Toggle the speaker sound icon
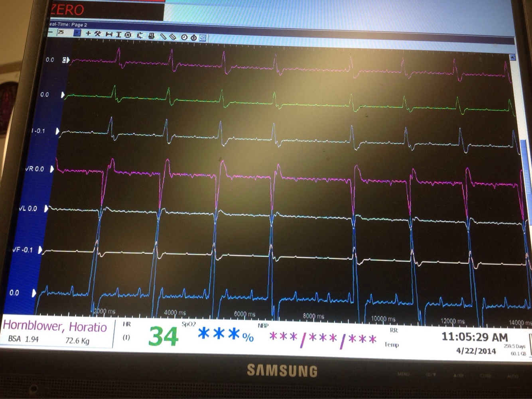This screenshot has width=532, height=399. pyautogui.click(x=203, y=38)
